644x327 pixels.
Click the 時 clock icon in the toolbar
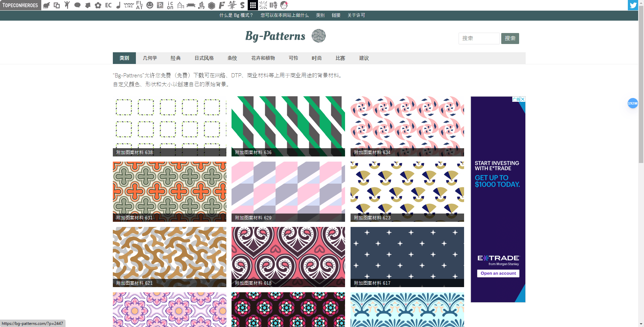point(273,5)
